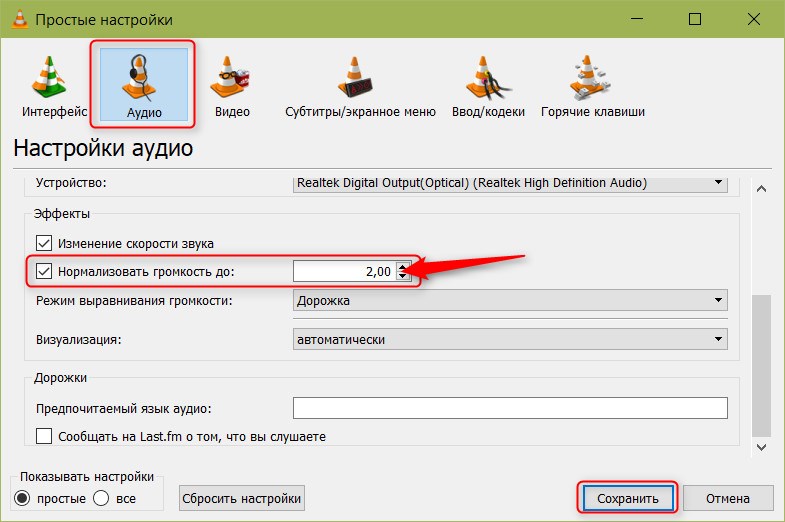Click the Настройки аудио heading
785x522 pixels.
(103, 148)
